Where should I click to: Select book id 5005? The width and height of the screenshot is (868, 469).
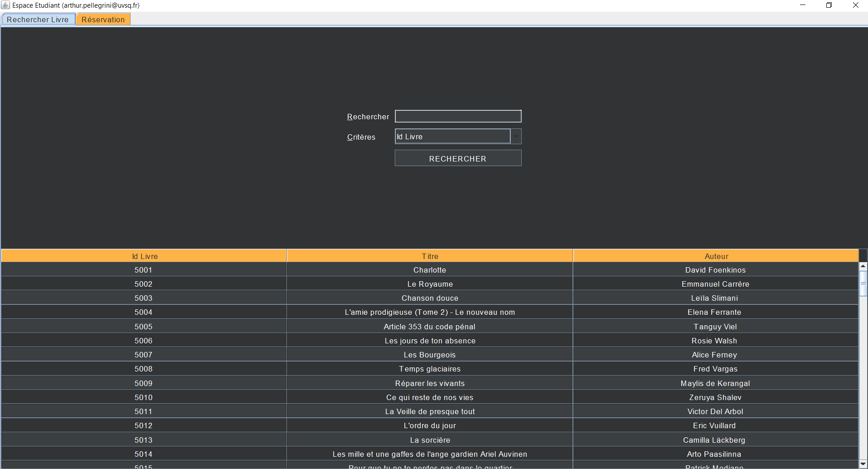coord(143,327)
